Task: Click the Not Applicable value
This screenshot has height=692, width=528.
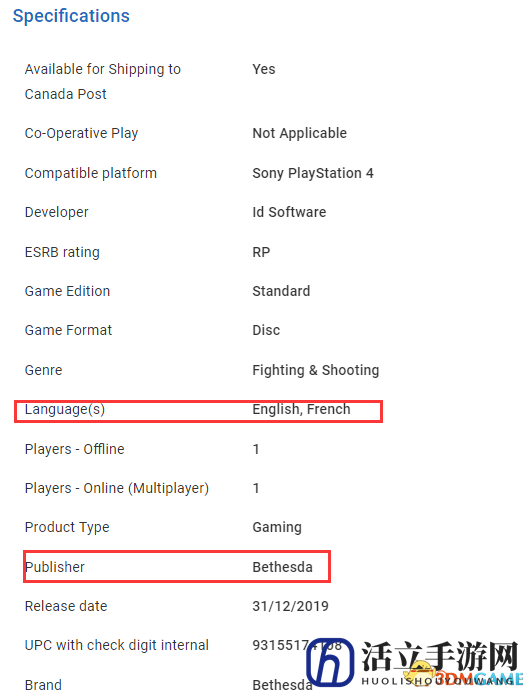Action: pos(300,134)
